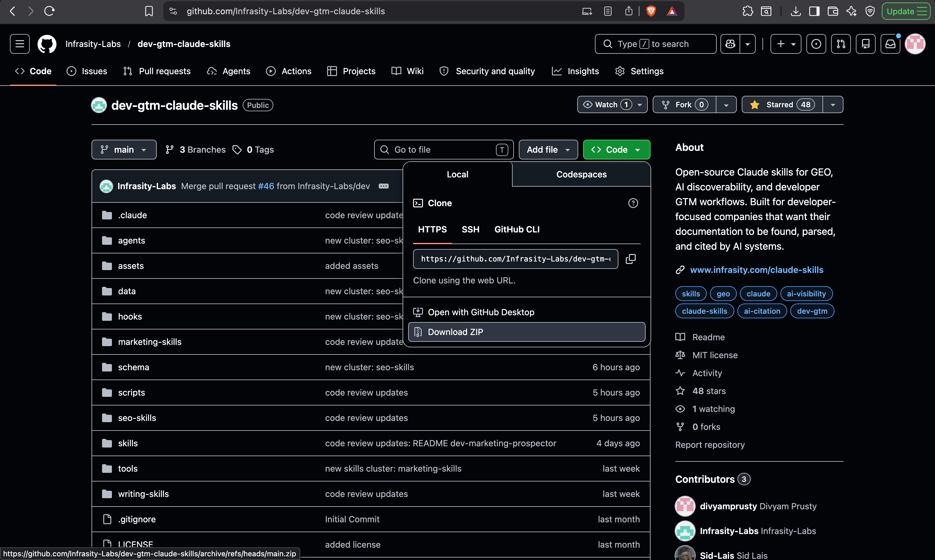Image resolution: width=935 pixels, height=560 pixels.
Task: Open the Settings repository tab
Action: pyautogui.click(x=639, y=71)
